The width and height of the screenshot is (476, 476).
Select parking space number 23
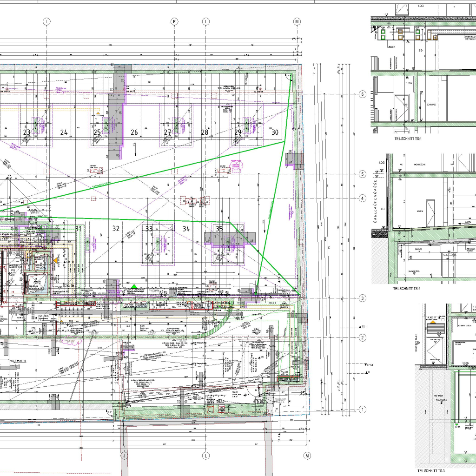click(26, 132)
